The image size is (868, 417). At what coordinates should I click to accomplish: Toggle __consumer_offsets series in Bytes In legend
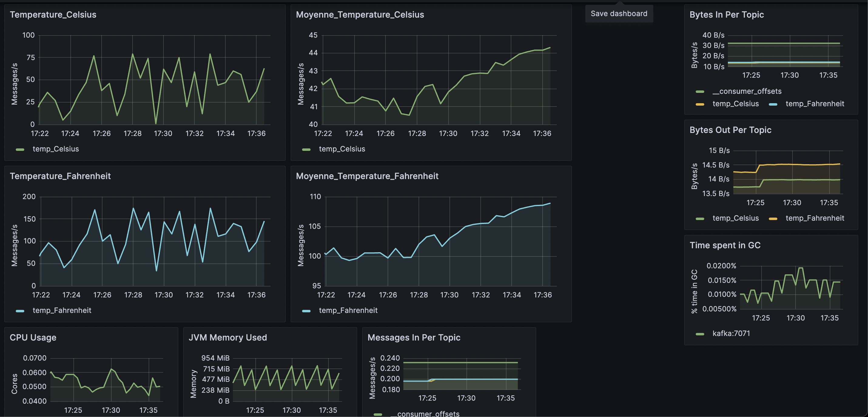pos(746,91)
